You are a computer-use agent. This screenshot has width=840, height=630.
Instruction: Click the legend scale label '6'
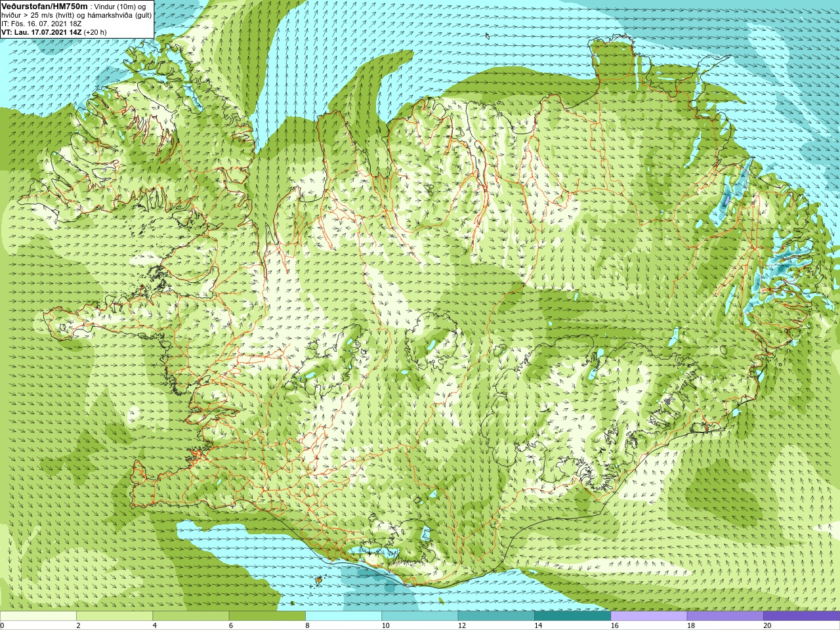pos(231,625)
